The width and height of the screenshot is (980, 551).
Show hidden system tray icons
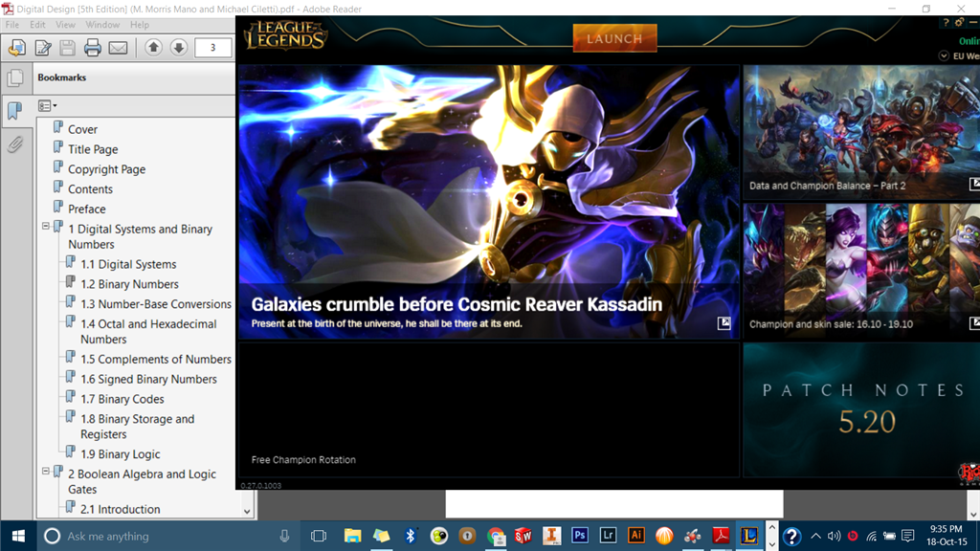tap(815, 536)
